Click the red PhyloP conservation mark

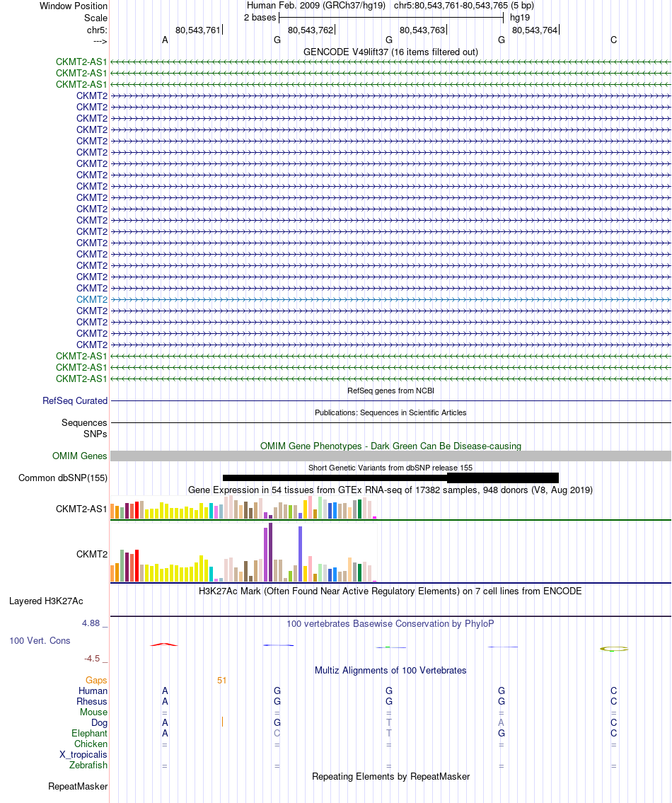(x=164, y=645)
